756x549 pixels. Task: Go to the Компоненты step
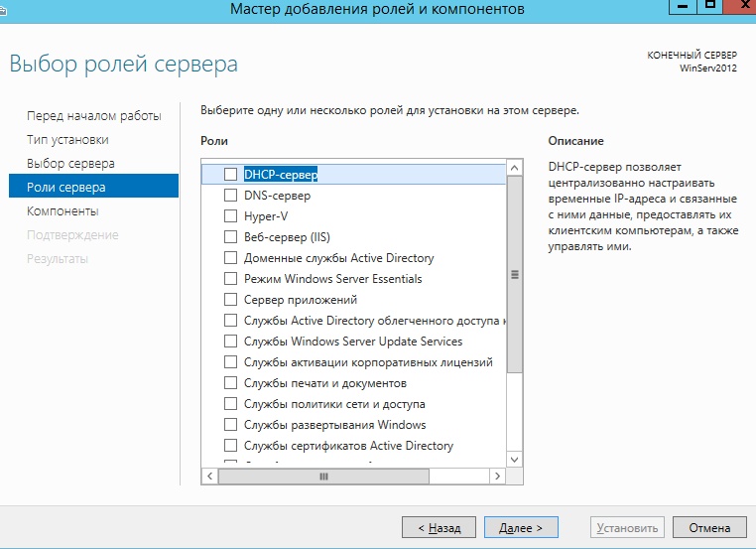click(x=63, y=211)
